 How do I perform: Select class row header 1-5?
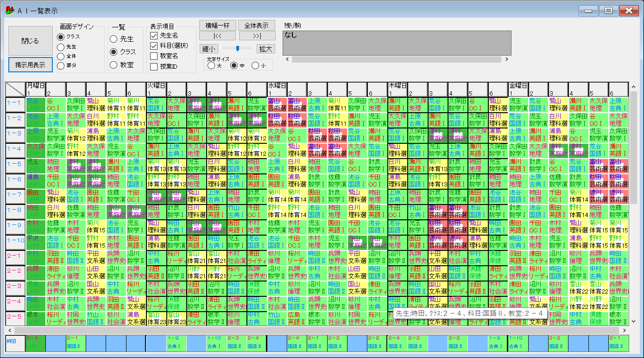15,166
